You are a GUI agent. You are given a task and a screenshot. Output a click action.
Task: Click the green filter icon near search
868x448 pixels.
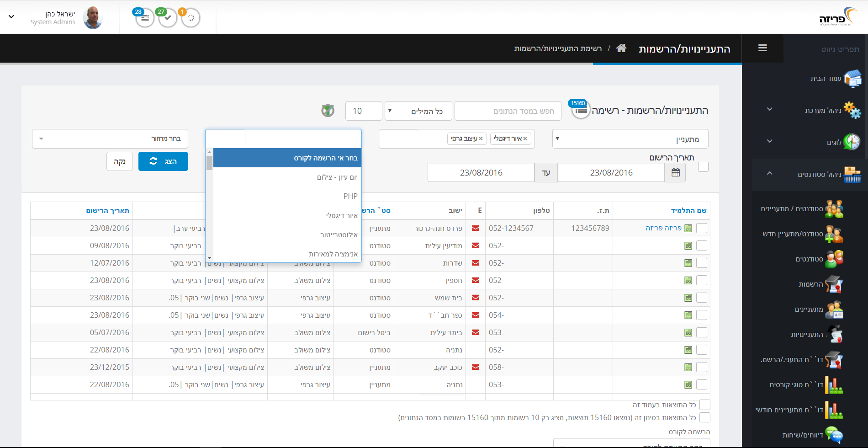coord(328,111)
